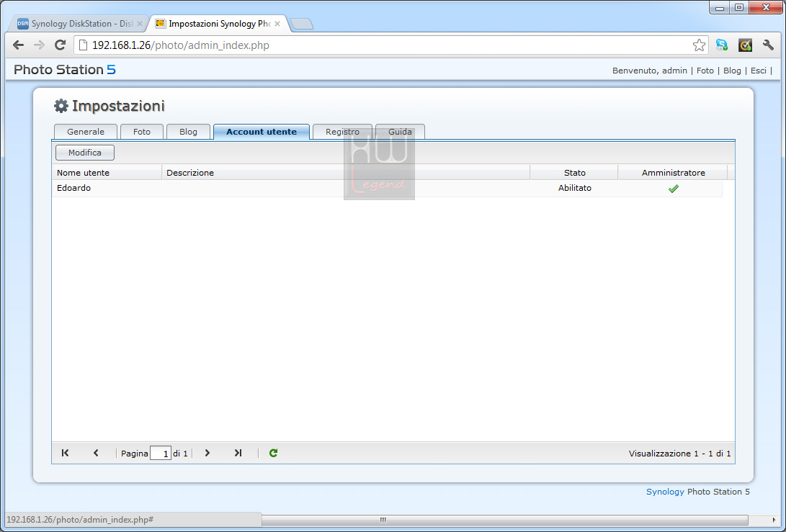Open the Skype extension icon
The width and height of the screenshot is (786, 532).
pyautogui.click(x=722, y=45)
